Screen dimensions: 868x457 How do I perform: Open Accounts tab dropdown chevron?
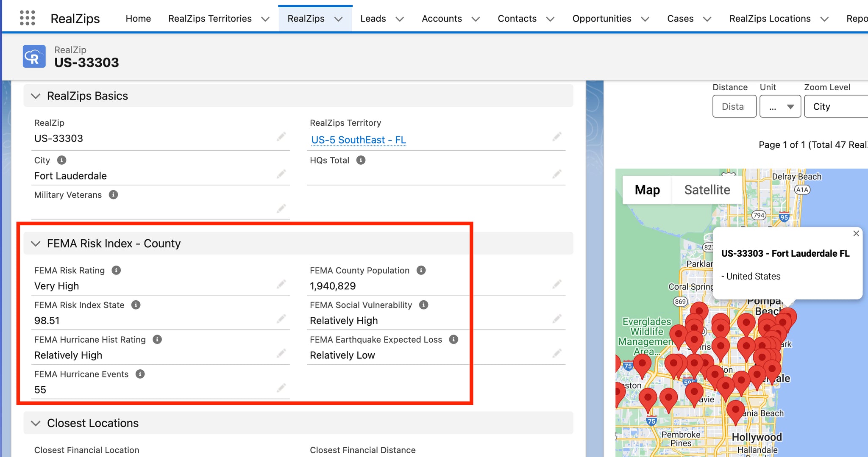coord(476,19)
